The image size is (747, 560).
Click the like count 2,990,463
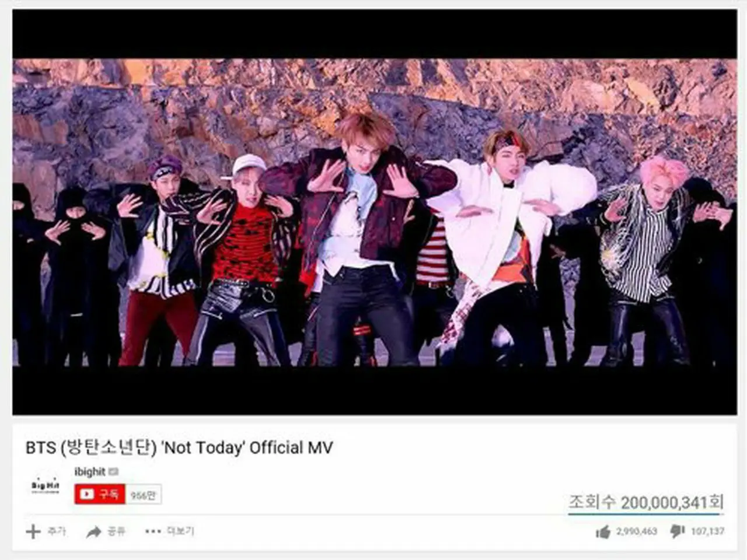[637, 531]
